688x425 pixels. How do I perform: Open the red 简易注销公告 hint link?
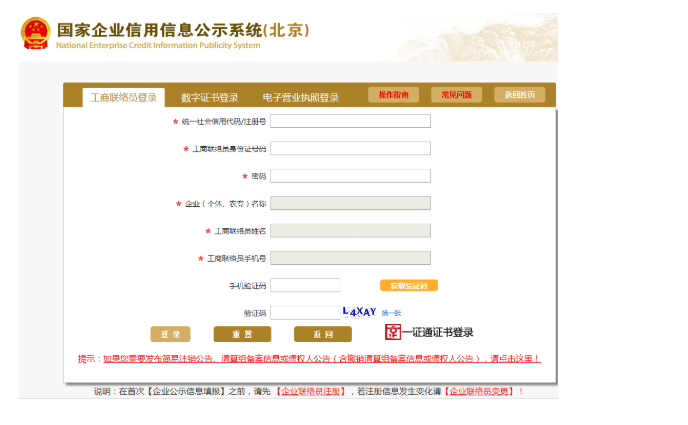(322, 359)
